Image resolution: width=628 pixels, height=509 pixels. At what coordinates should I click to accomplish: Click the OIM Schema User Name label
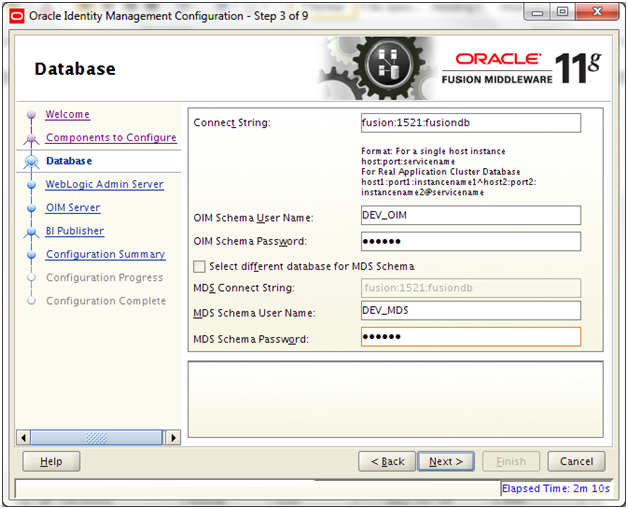click(x=253, y=218)
